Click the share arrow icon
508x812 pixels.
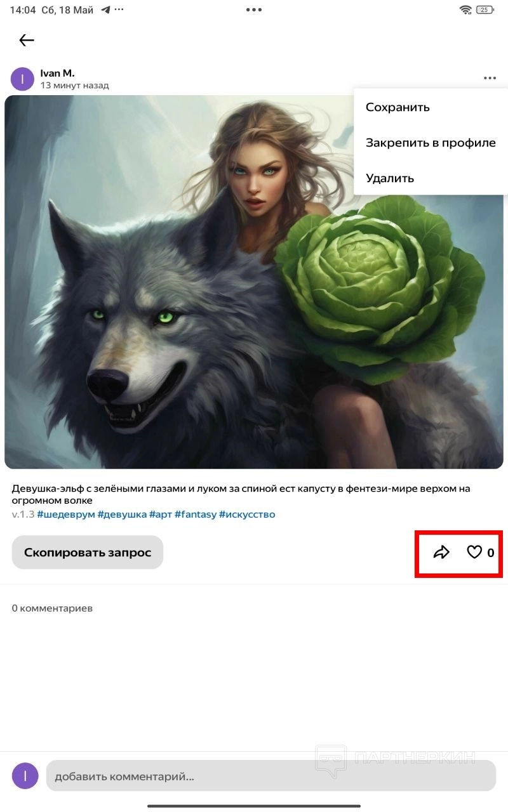click(x=441, y=553)
